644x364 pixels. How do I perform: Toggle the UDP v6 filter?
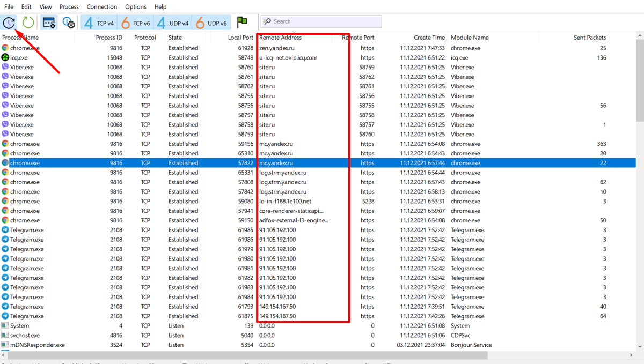(x=211, y=23)
